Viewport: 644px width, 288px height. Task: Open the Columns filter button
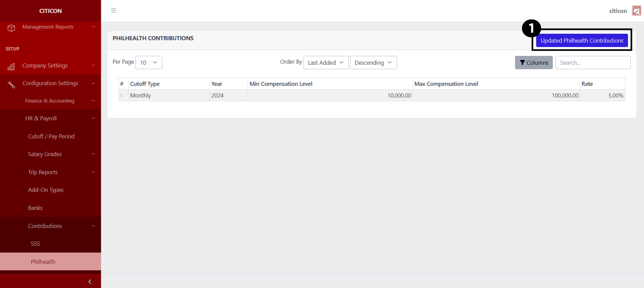533,63
